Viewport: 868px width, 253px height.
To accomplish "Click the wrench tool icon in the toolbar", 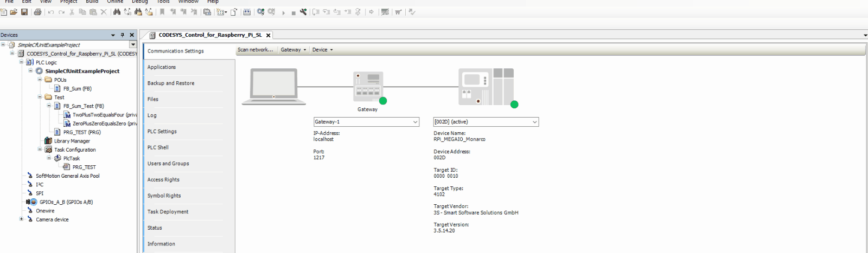I will pos(303,12).
